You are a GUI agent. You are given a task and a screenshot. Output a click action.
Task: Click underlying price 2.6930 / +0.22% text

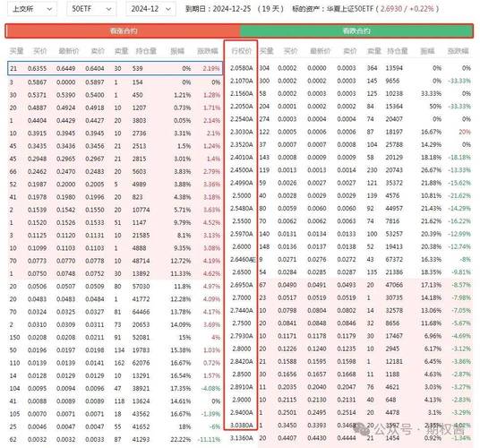(407, 9)
